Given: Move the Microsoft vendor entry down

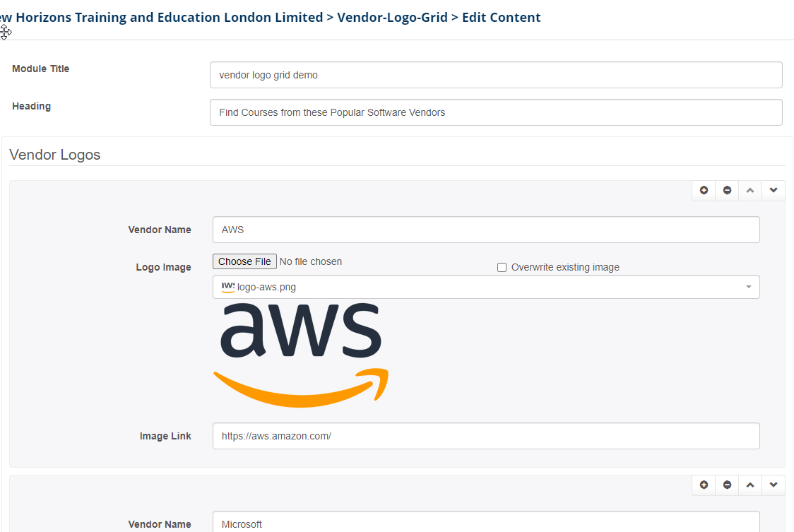Looking at the screenshot, I should [x=774, y=485].
